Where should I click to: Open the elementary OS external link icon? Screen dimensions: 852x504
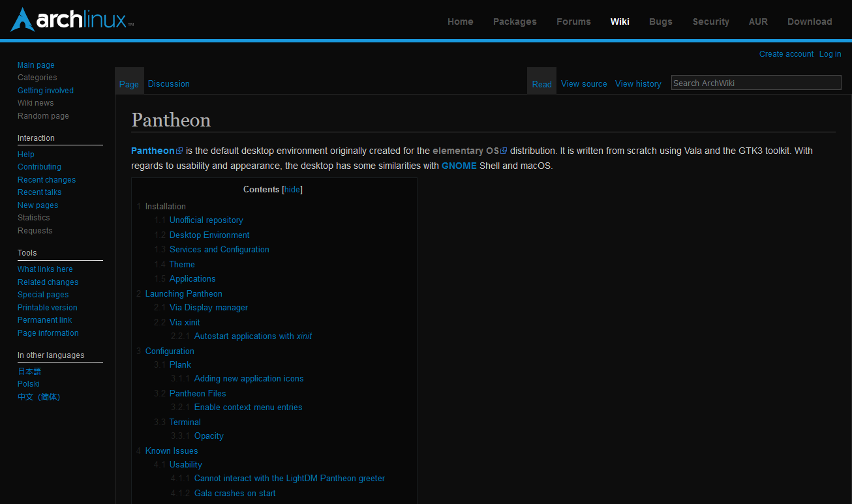504,150
